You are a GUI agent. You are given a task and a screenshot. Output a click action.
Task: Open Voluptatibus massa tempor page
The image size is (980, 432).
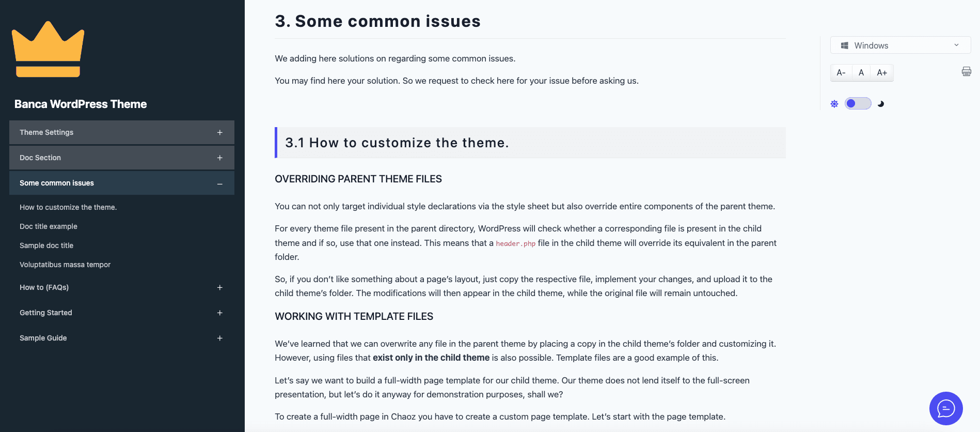tap(65, 265)
